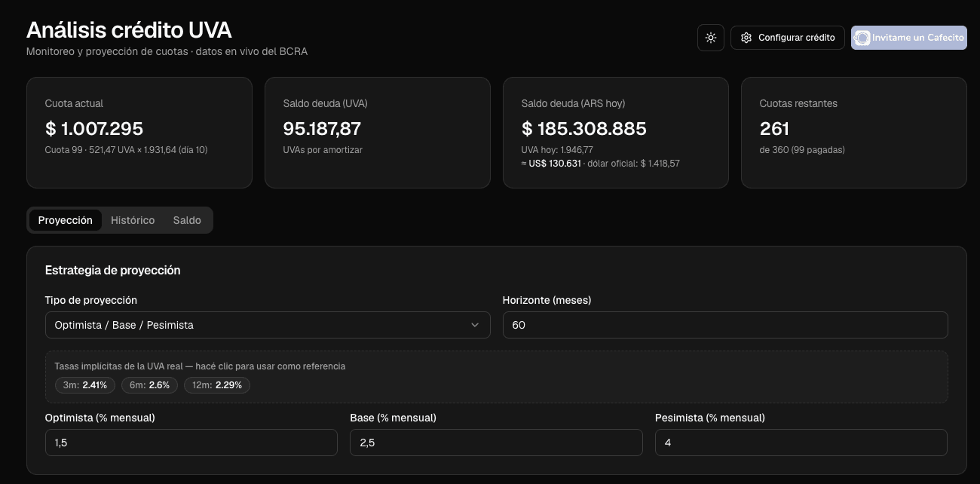Viewport: 980px width, 484px height.
Task: Click 'UVA hoy: 1.946,77' text
Action: 557,150
